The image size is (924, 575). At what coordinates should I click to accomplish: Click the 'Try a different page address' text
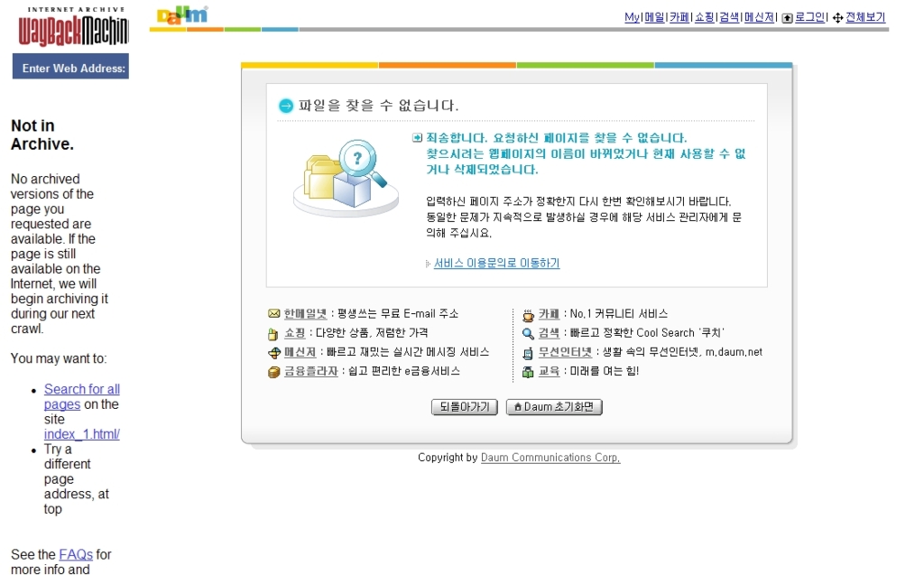[x=77, y=479]
